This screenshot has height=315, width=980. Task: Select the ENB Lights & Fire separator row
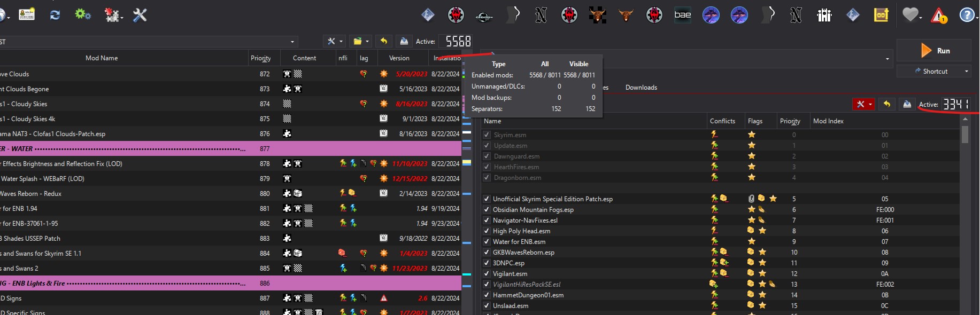click(230, 283)
